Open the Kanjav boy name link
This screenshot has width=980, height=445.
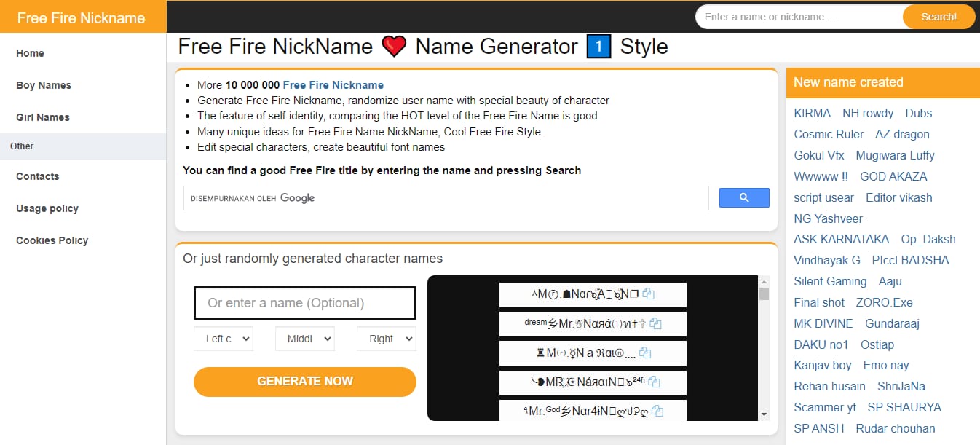823,366
